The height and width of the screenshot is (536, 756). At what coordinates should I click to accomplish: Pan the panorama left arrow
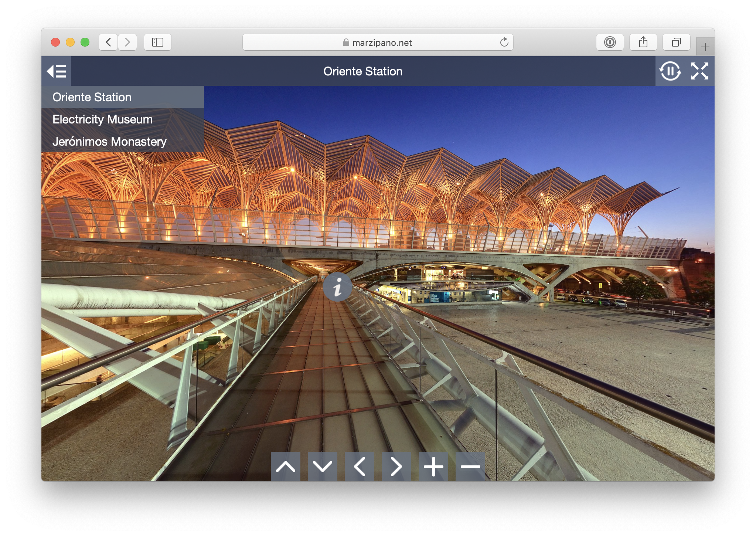(359, 467)
